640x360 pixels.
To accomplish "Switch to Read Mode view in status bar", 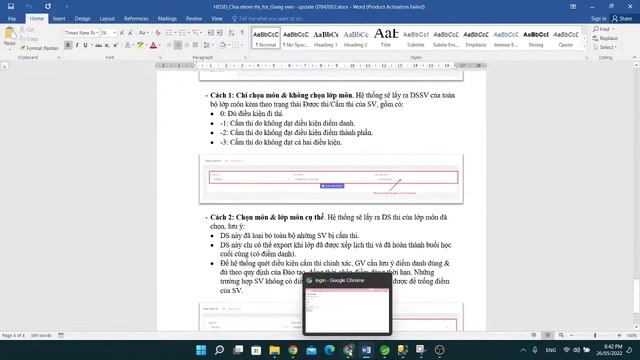I will (533, 335).
